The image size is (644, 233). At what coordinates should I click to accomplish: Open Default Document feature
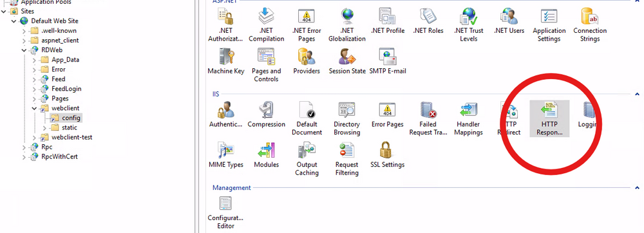pyautogui.click(x=307, y=118)
